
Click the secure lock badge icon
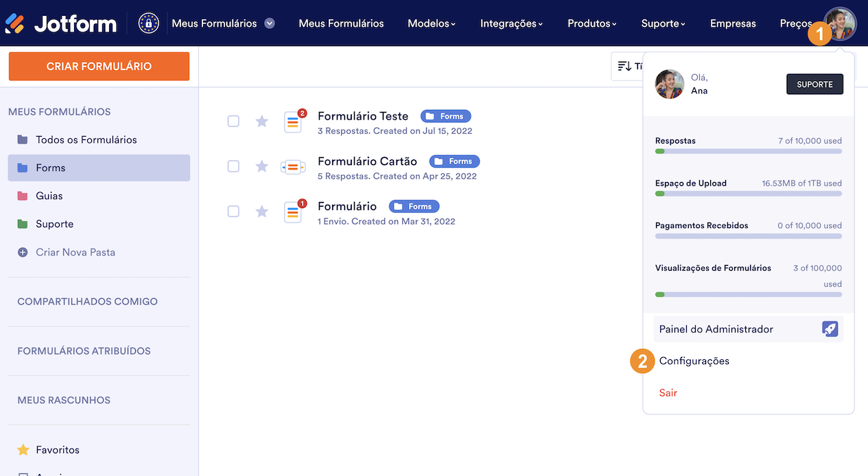pyautogui.click(x=148, y=23)
